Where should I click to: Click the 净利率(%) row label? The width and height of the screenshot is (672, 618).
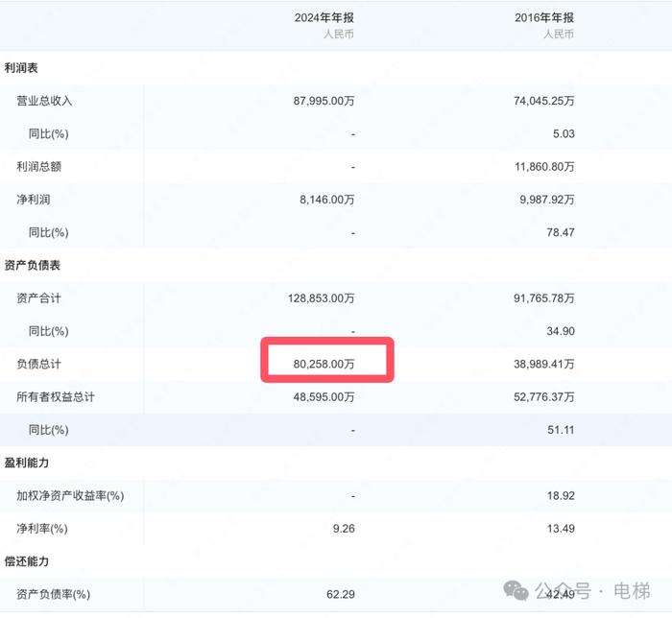pyautogui.click(x=42, y=529)
